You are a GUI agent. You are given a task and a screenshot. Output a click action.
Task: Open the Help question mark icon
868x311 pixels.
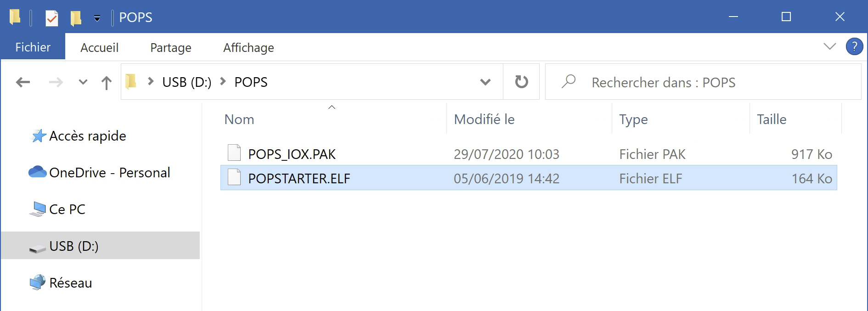[854, 46]
